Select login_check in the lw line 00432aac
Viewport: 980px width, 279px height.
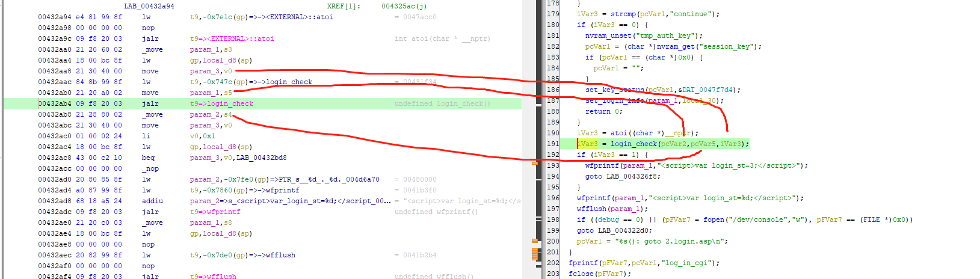tap(289, 82)
